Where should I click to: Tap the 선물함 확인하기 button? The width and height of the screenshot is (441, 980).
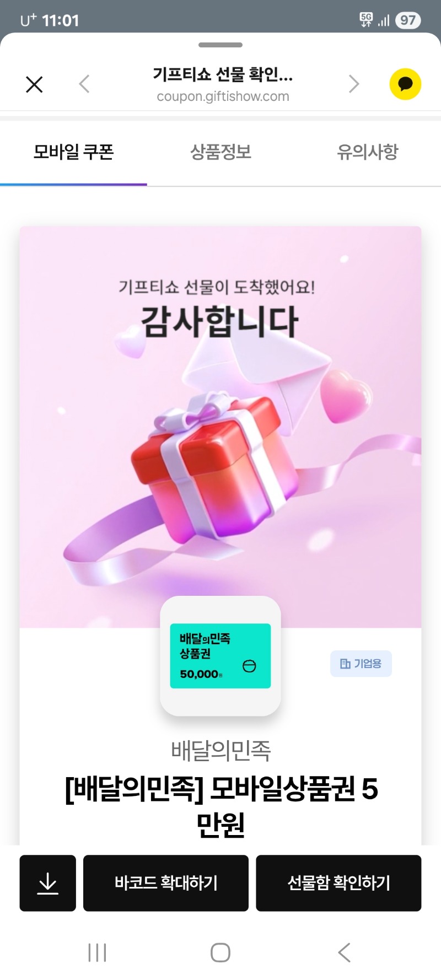338,883
